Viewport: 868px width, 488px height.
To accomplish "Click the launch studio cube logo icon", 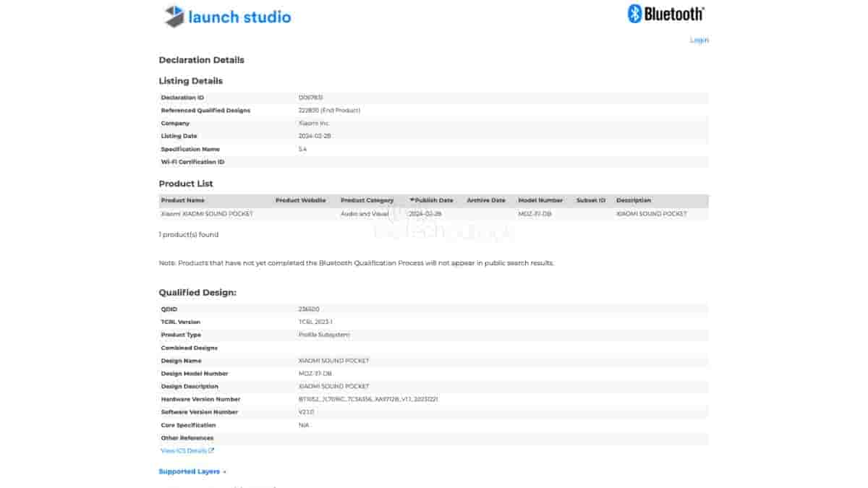I will pyautogui.click(x=174, y=16).
